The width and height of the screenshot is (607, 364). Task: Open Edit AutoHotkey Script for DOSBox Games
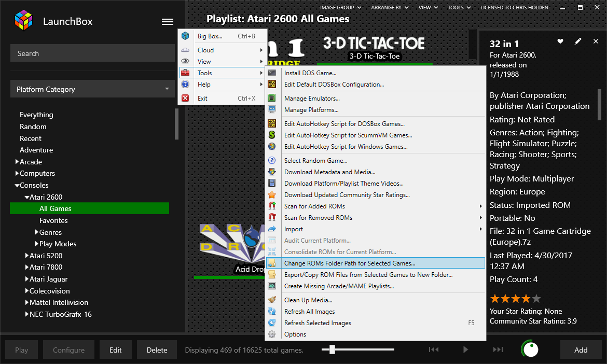tap(376, 124)
